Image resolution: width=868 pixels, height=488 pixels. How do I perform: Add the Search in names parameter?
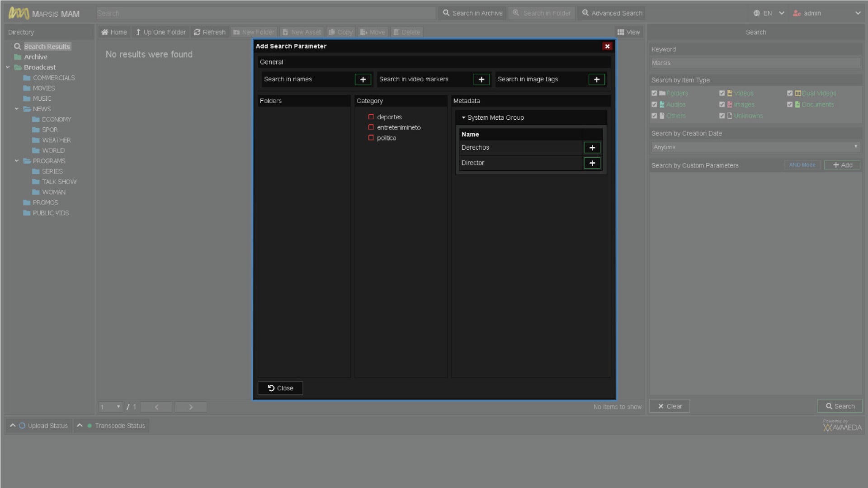tap(363, 80)
